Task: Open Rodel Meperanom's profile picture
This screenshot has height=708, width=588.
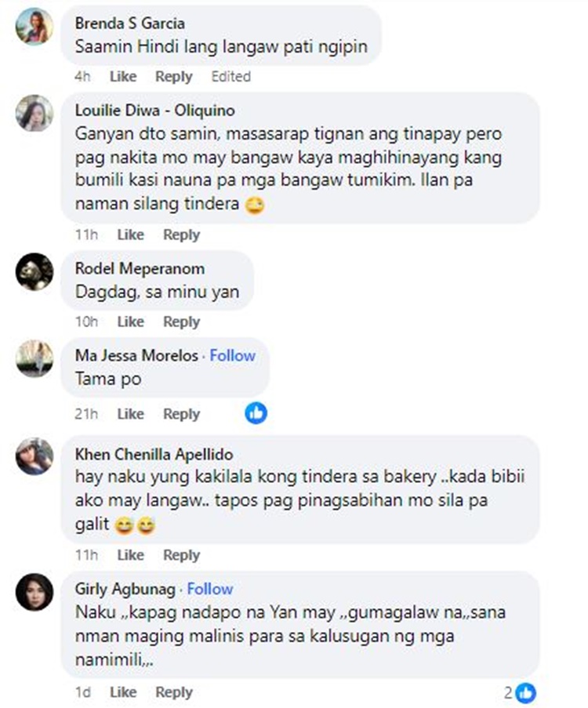Action: 34,271
